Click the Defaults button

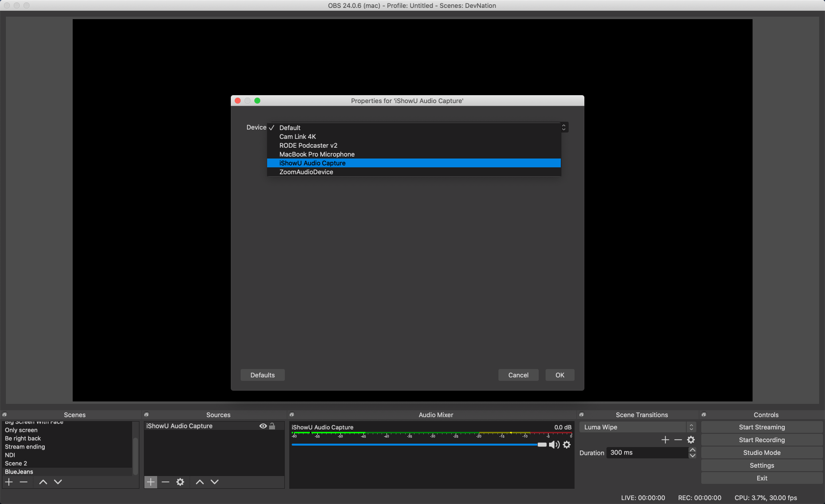263,375
